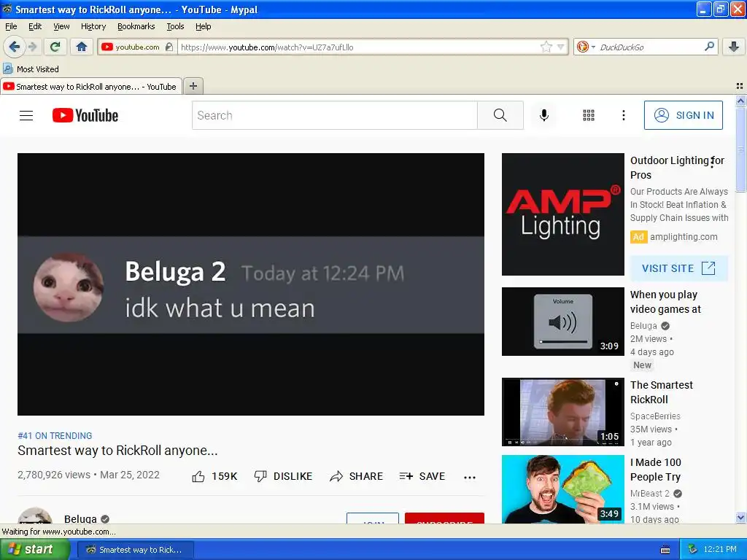
Task: Open 'I Made 100 People Try' title
Action: pyautogui.click(x=656, y=470)
